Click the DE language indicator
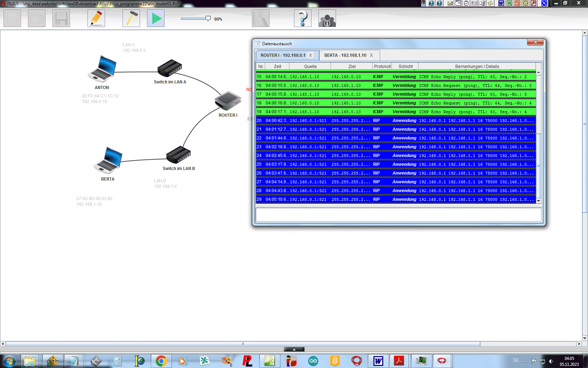588x368 pixels. point(516,360)
